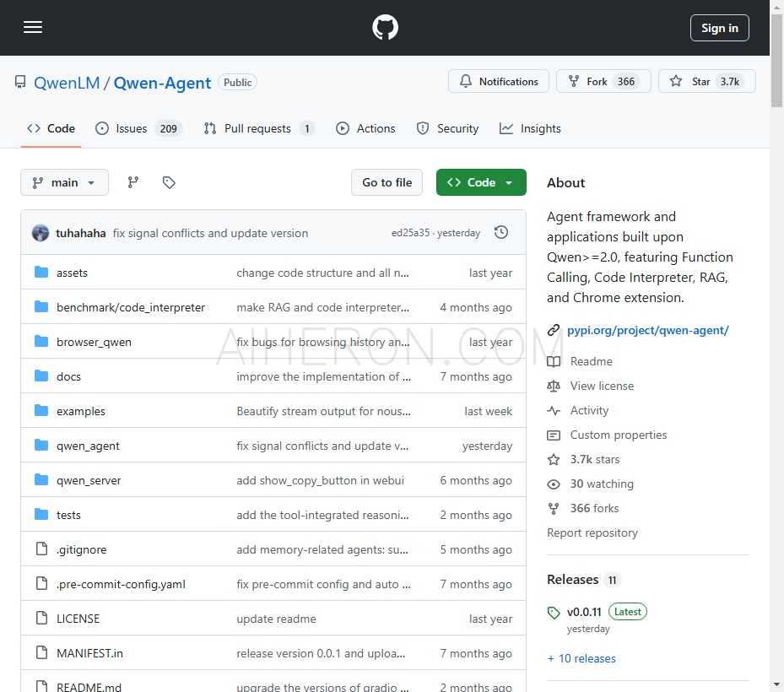Screen dimensions: 784x692
Task: Click the link chain icon by pypi URL
Action: [554, 330]
